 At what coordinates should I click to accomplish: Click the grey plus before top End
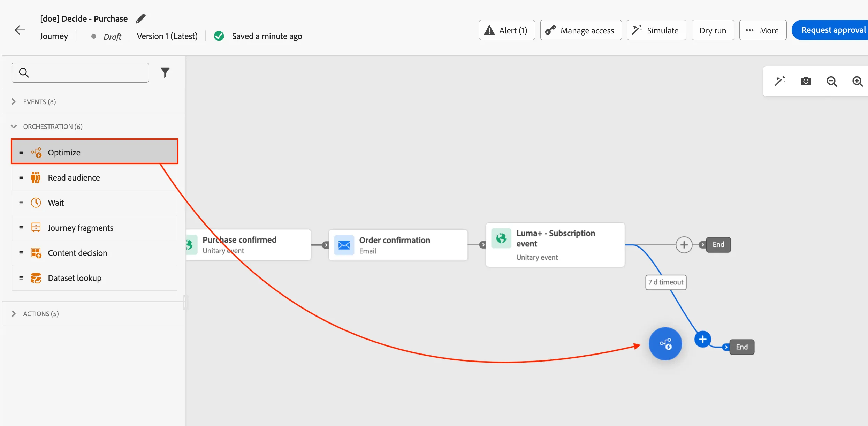pos(684,245)
